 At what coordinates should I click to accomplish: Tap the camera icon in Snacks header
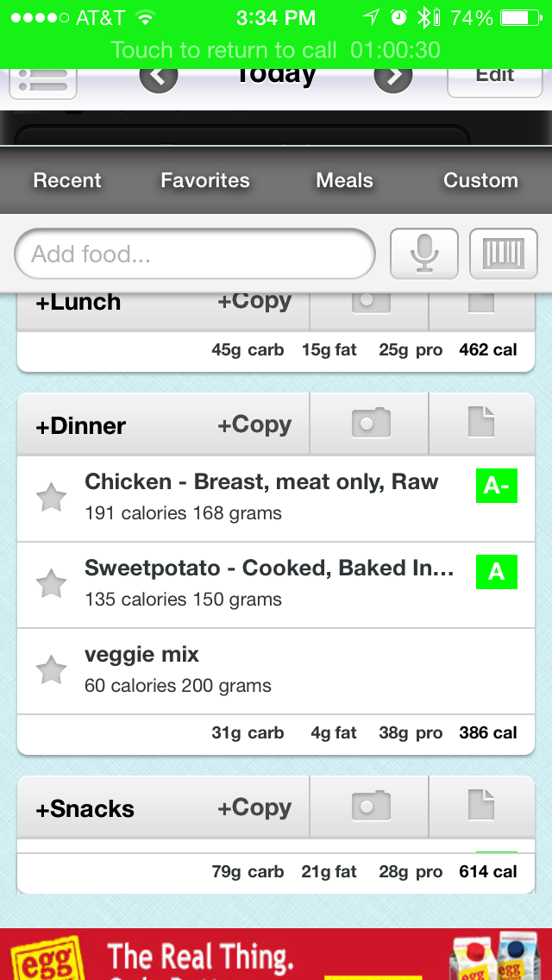[x=371, y=807]
